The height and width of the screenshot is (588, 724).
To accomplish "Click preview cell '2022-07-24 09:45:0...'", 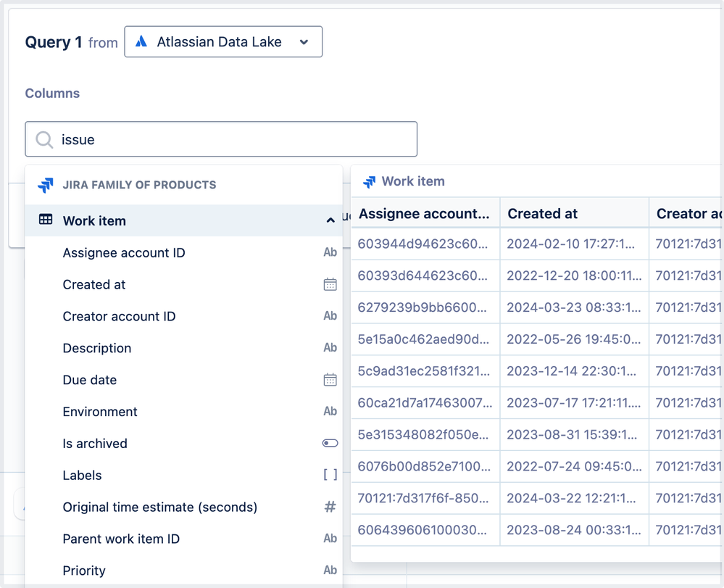I will 575,466.
